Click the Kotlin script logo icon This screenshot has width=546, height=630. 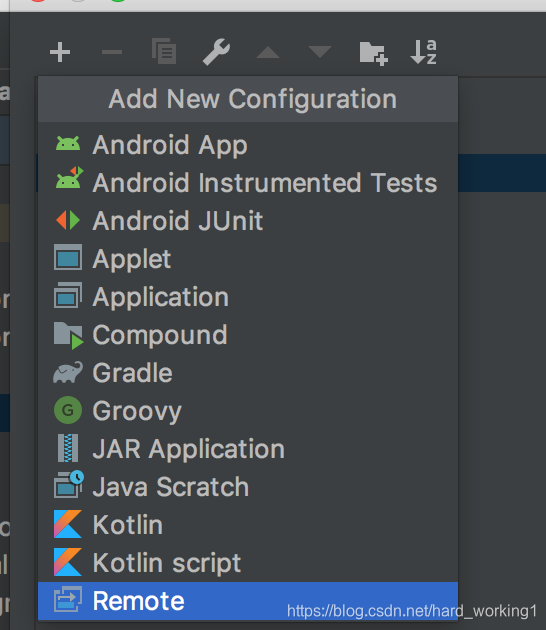coord(68,562)
